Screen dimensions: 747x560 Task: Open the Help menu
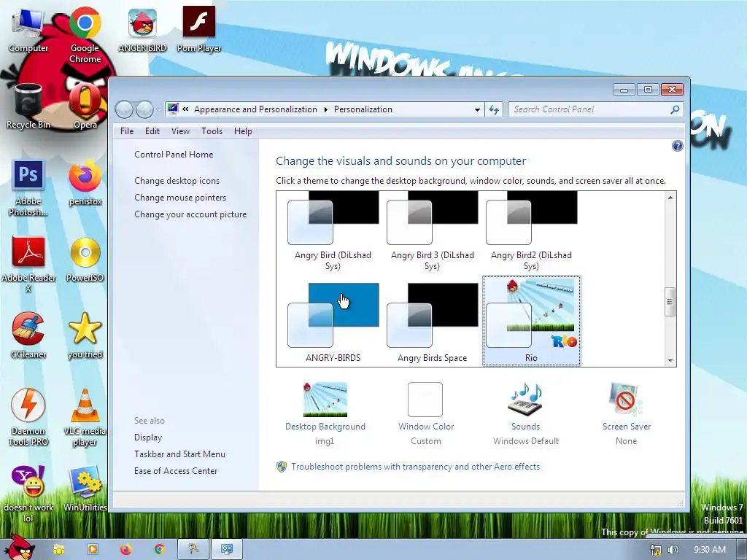click(x=243, y=131)
